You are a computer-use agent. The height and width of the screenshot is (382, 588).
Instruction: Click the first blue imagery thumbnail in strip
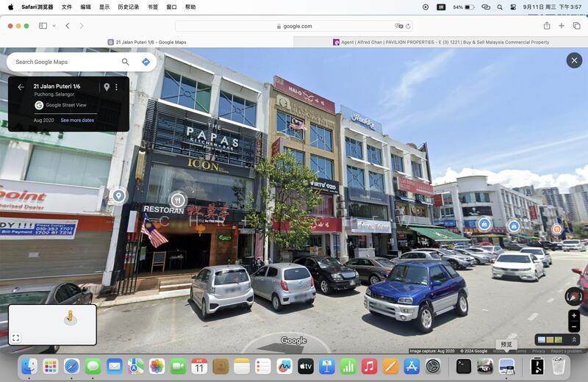click(542, 340)
